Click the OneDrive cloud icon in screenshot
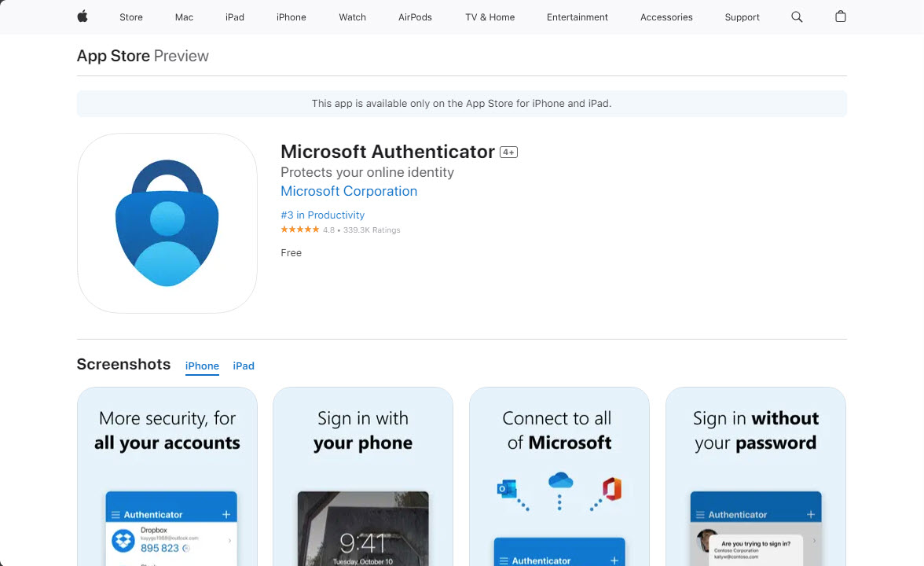924x566 pixels. tap(559, 480)
